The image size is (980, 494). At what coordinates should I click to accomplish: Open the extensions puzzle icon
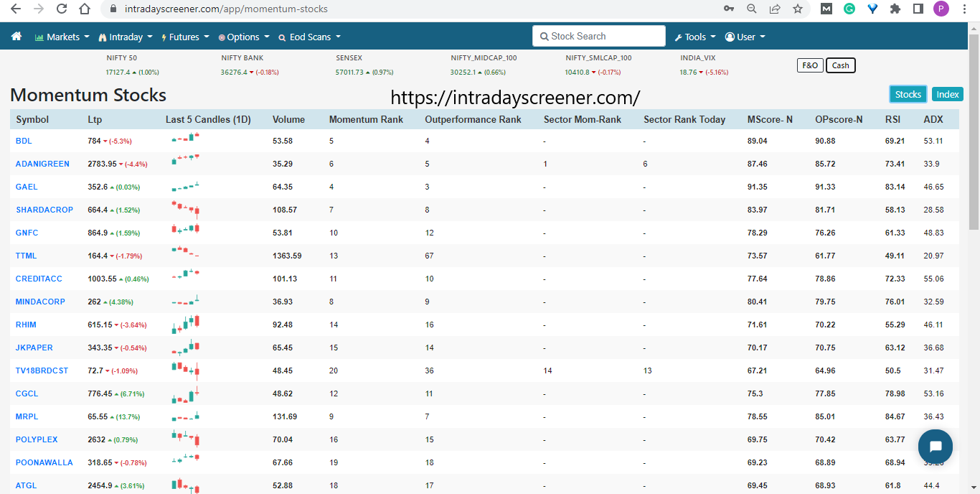[x=895, y=9]
